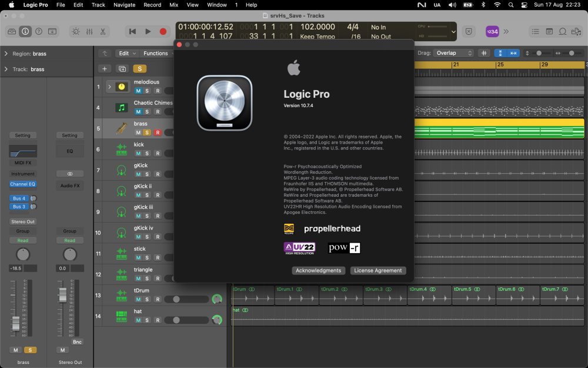Adjust the vertical zoom slider
Screen dimensions: 588x368
[x=539, y=54]
